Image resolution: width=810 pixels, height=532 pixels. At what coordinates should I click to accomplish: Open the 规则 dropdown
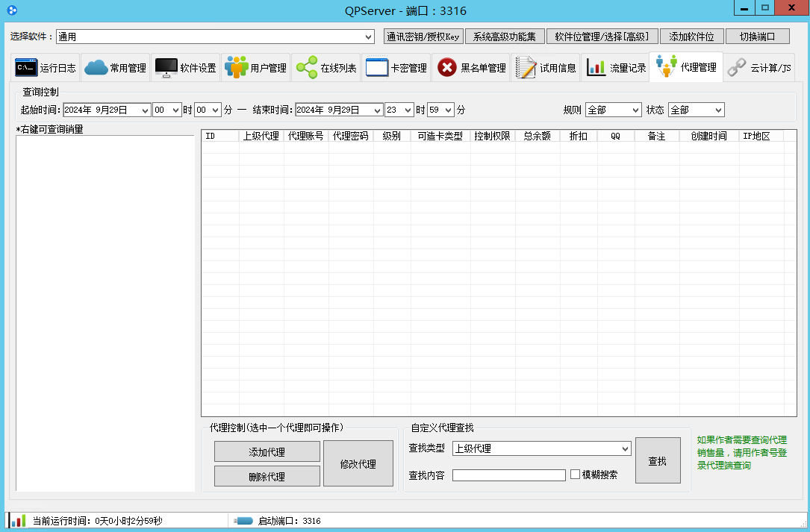[x=613, y=110]
